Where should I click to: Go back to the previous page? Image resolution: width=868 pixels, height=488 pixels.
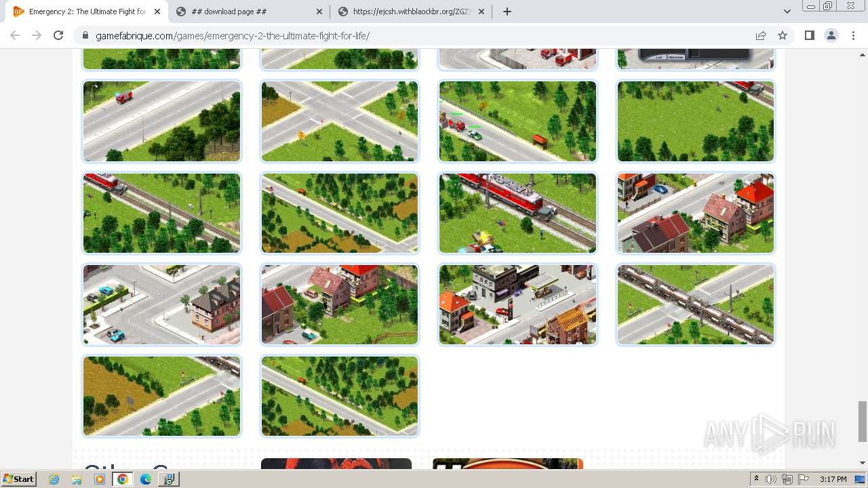tap(15, 35)
